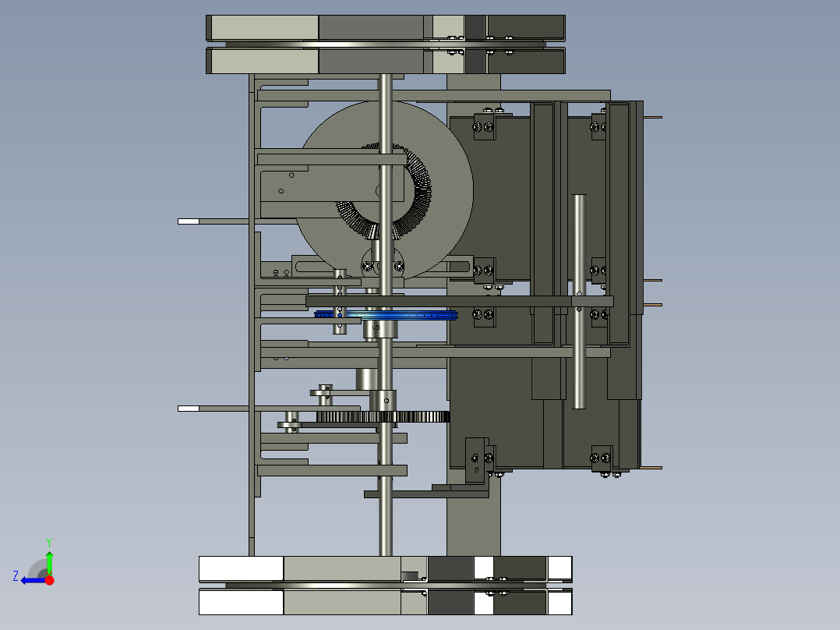Screen dimensions: 840x630
Task: Select the blue highlighted pulley disc
Action: pos(386,315)
